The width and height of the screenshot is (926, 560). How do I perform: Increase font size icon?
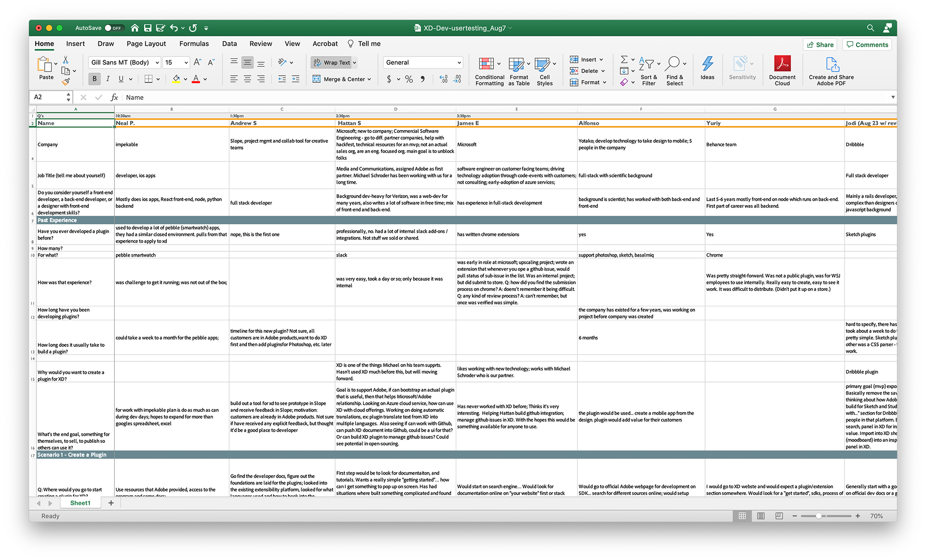pyautogui.click(x=197, y=62)
